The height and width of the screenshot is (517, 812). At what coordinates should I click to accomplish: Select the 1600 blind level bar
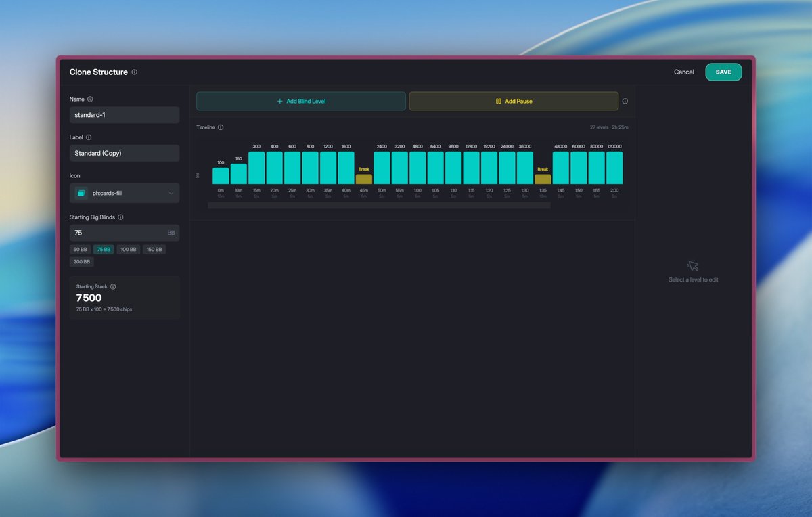346,168
